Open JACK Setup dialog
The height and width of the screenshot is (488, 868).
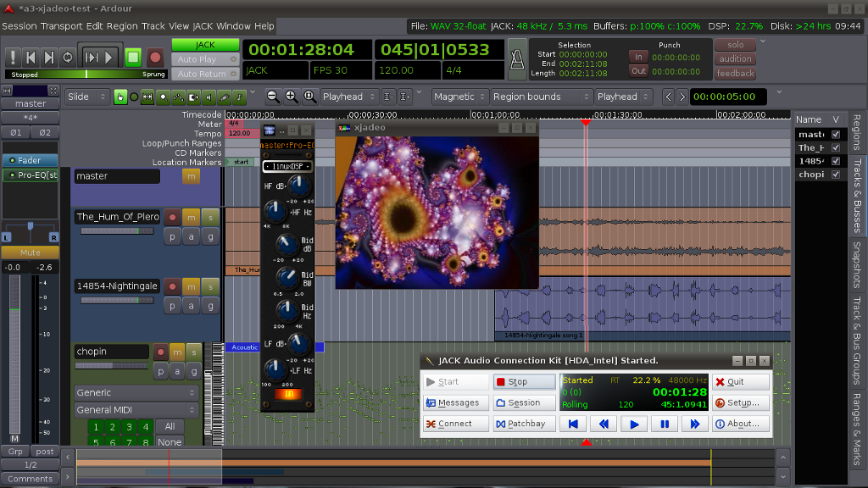[x=741, y=402]
